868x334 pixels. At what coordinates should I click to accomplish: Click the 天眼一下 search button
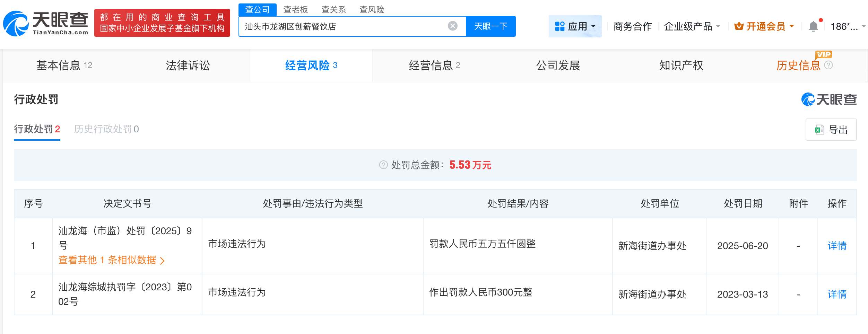[490, 26]
